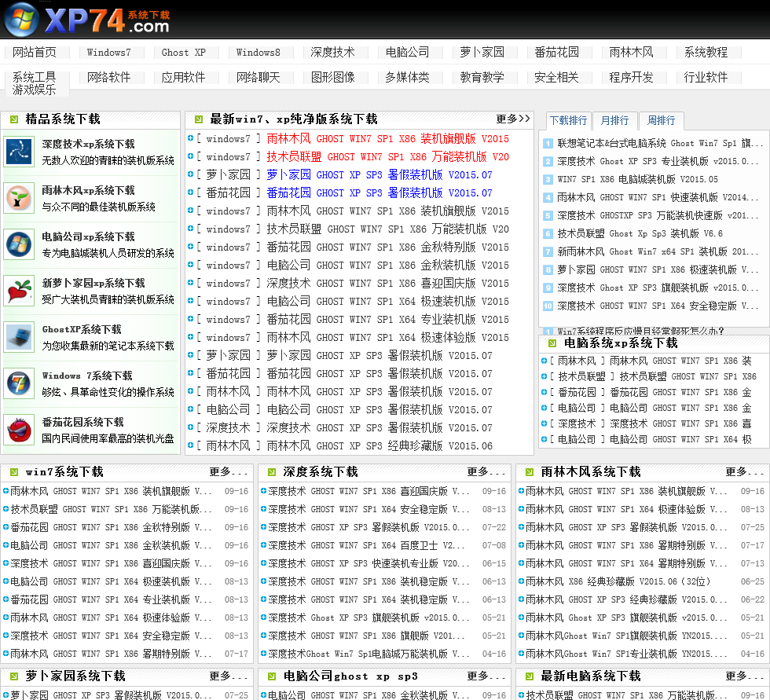Go to Ghost XP navigation item

184,53
